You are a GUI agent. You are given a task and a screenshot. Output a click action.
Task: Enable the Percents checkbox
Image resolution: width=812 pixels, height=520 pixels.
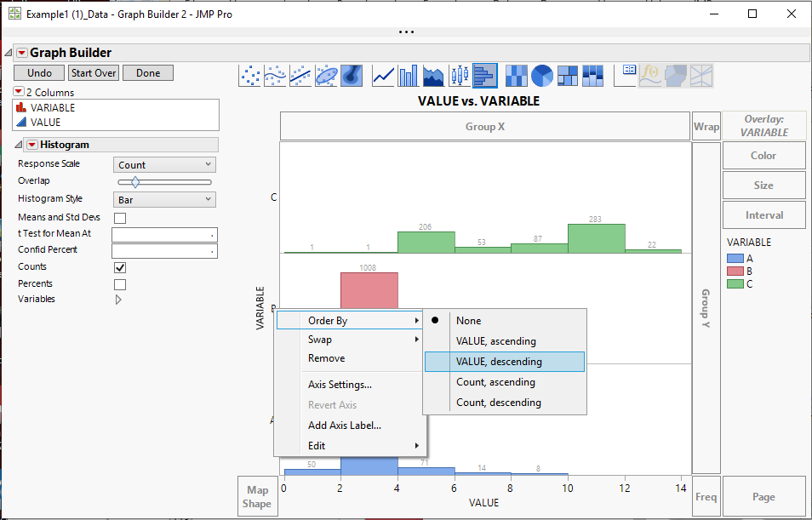(120, 283)
